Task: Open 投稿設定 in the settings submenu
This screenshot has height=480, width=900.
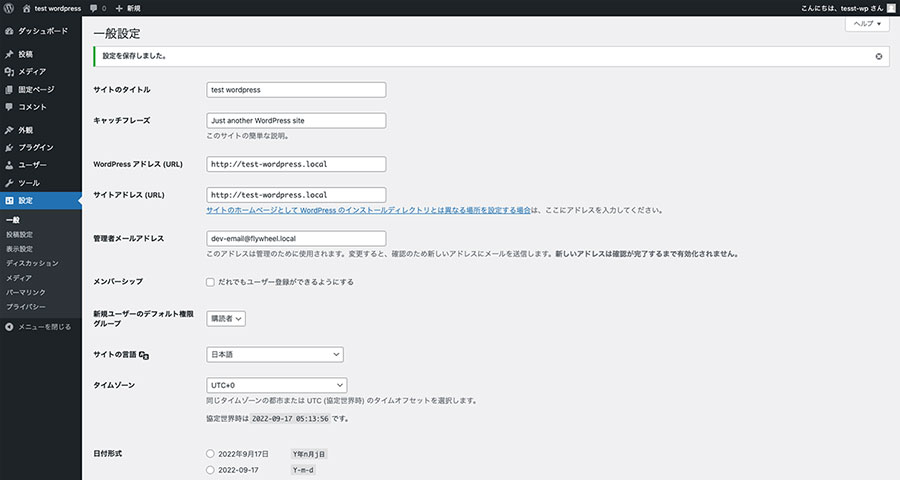Action: 19,234
